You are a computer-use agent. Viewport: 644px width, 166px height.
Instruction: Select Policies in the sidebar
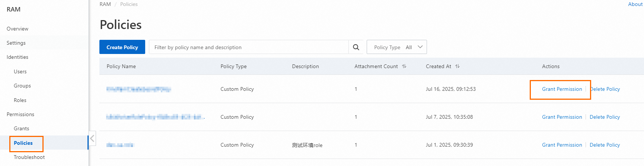[23, 143]
